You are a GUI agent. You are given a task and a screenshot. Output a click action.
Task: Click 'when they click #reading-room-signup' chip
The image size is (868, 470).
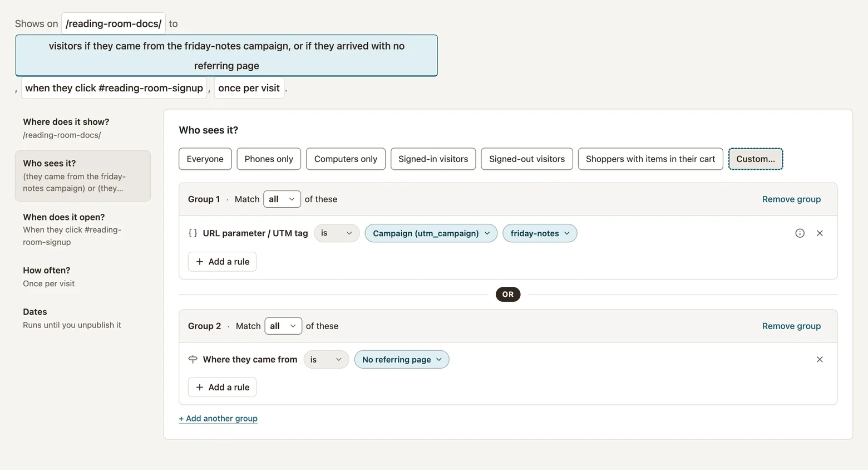(x=114, y=88)
